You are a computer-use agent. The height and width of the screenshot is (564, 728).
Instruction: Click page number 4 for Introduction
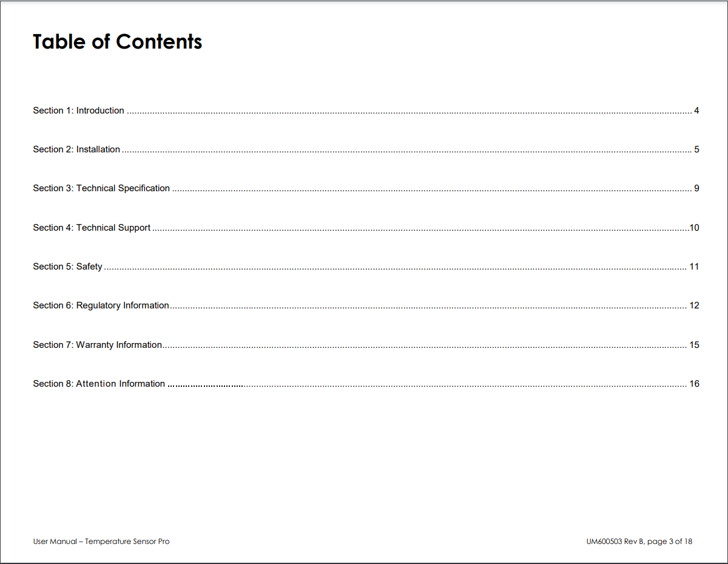(x=696, y=110)
